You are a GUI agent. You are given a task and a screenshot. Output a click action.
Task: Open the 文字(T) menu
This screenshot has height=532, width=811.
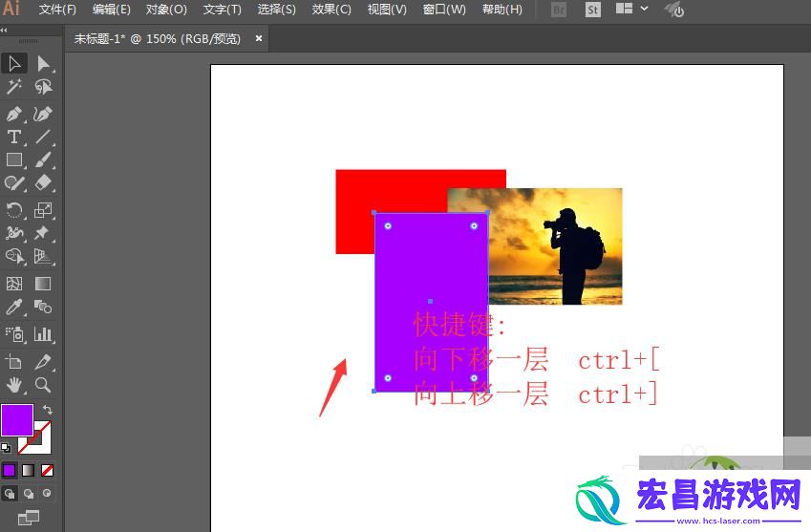(x=222, y=10)
